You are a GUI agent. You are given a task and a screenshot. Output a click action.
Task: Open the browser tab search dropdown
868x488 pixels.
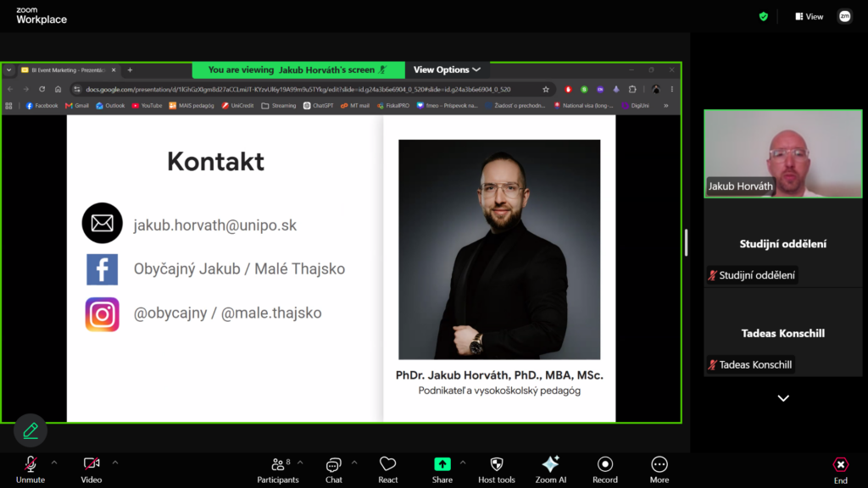[x=8, y=70]
